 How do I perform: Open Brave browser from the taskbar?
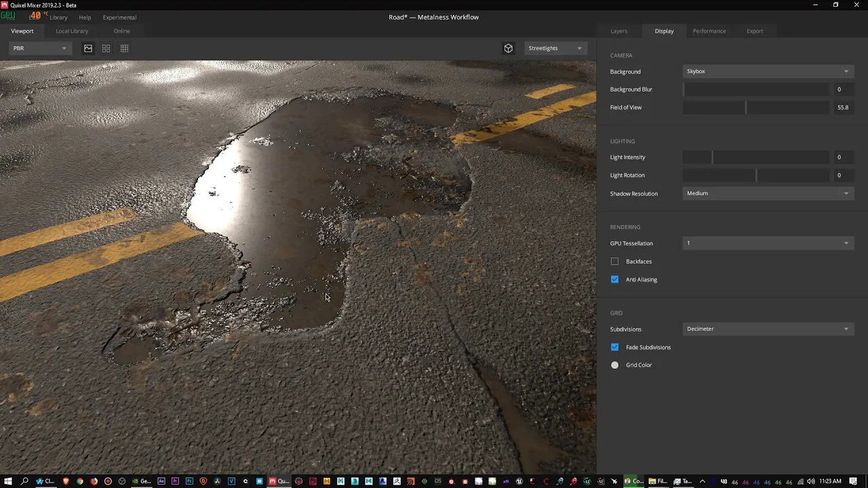pyautogui.click(x=66, y=481)
